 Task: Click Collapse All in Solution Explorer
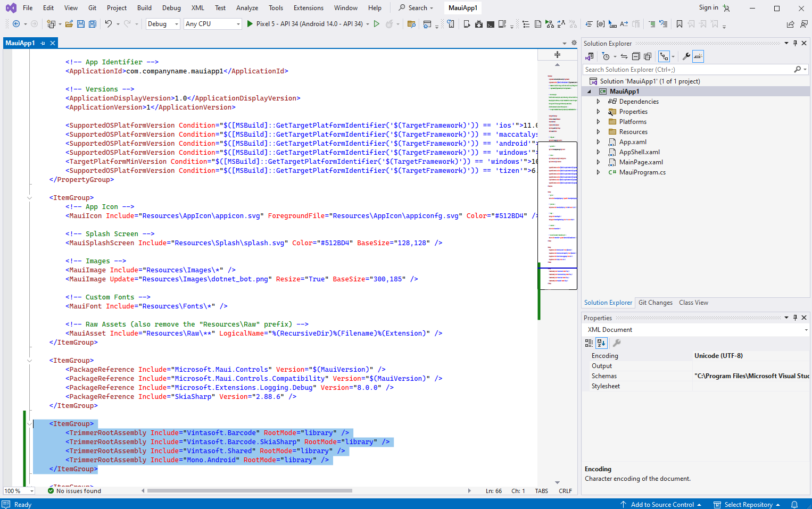point(636,56)
